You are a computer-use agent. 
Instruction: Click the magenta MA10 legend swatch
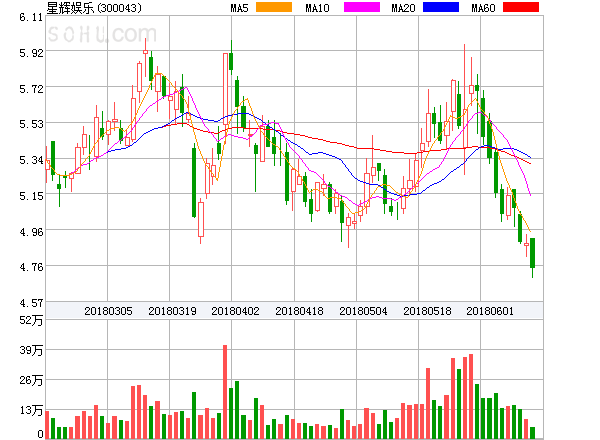[x=362, y=7]
